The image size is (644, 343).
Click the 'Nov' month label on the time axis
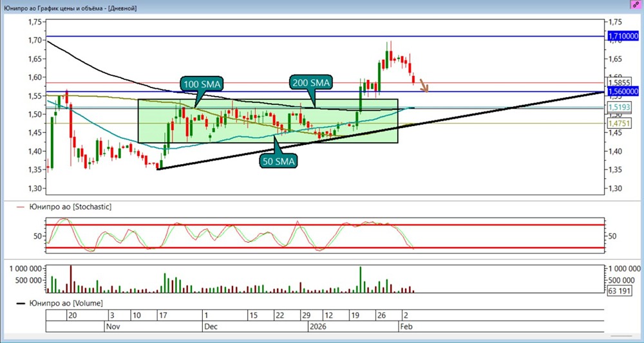pyautogui.click(x=112, y=327)
